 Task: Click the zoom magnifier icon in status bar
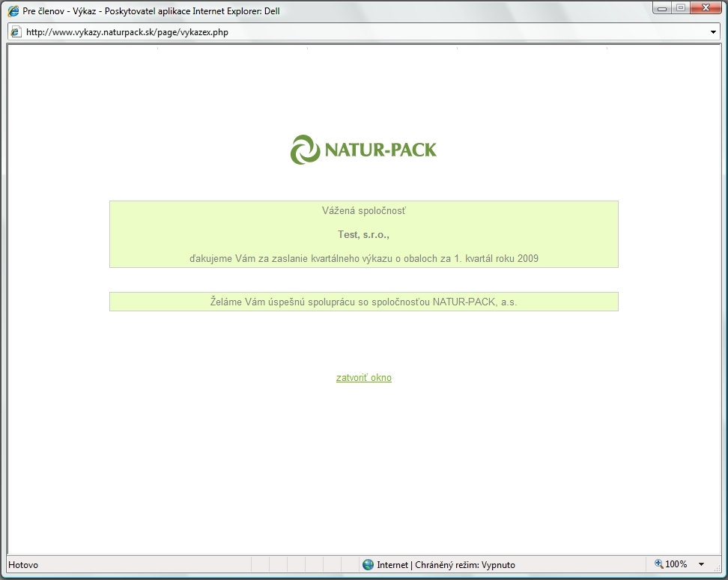pos(659,564)
